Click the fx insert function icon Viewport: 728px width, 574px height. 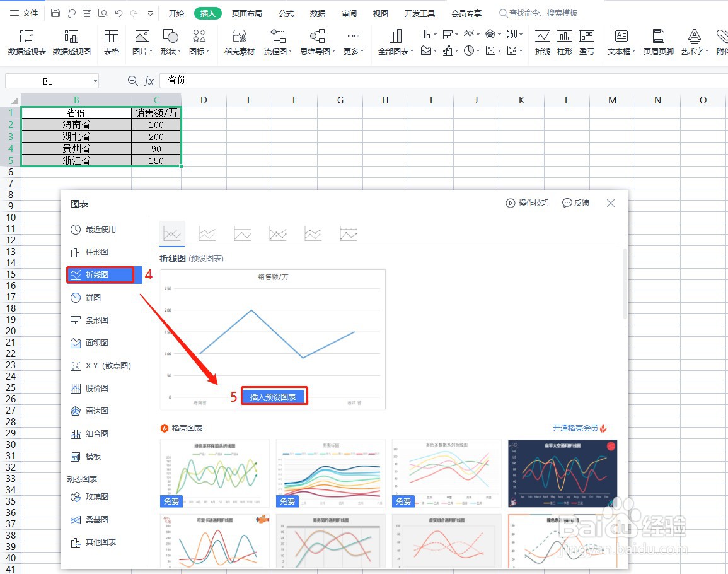click(149, 81)
